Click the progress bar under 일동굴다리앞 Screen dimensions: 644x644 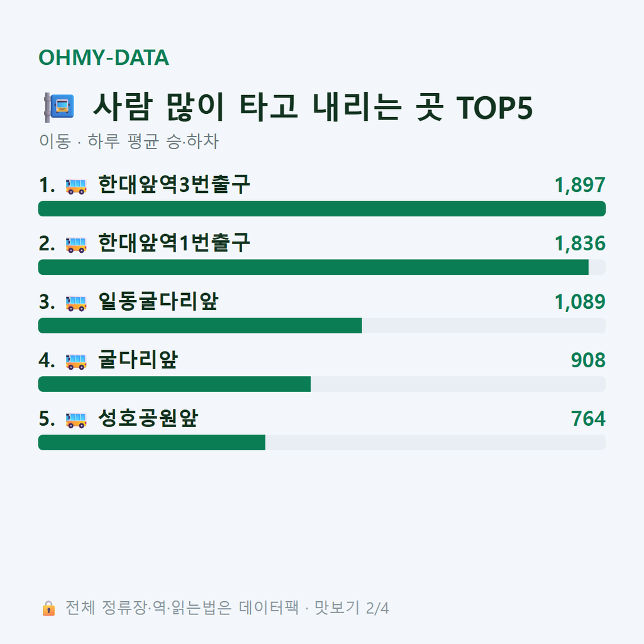[322, 326]
